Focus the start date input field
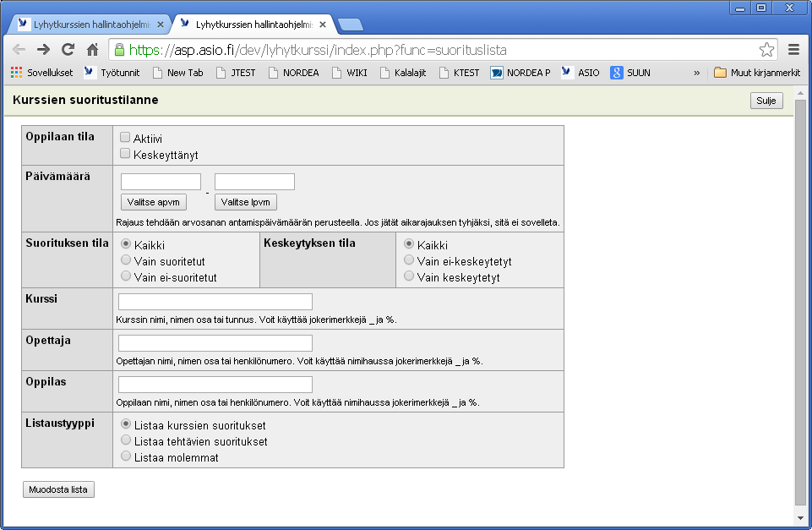Screen dimensions: 812x530 (161, 182)
